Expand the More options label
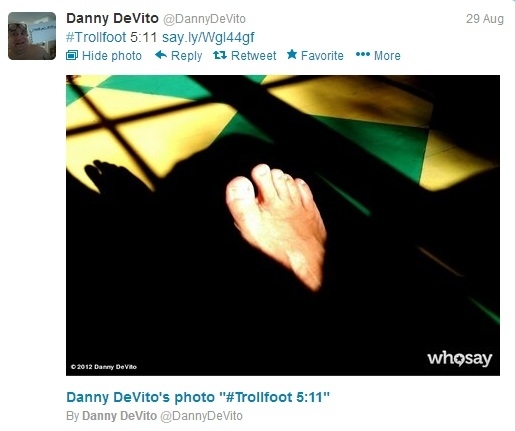The image size is (515, 431). (x=387, y=55)
